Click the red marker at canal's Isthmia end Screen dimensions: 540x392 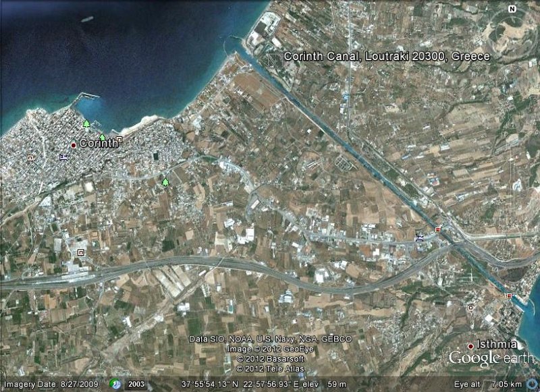(509, 296)
